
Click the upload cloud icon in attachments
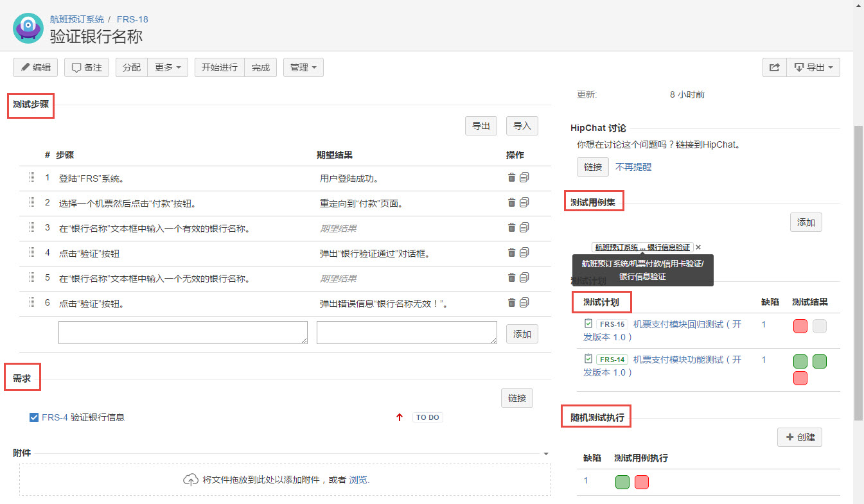(x=191, y=480)
